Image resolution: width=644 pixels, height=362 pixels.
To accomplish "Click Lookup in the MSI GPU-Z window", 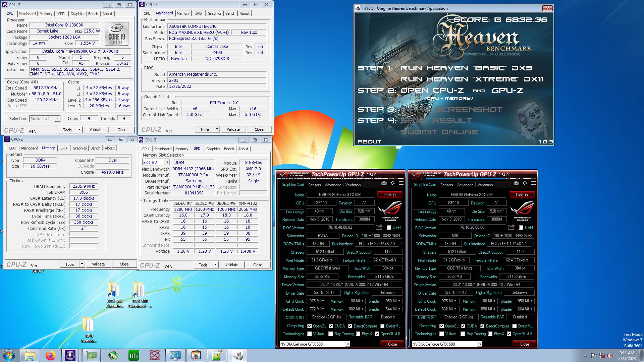I will [522, 195].
